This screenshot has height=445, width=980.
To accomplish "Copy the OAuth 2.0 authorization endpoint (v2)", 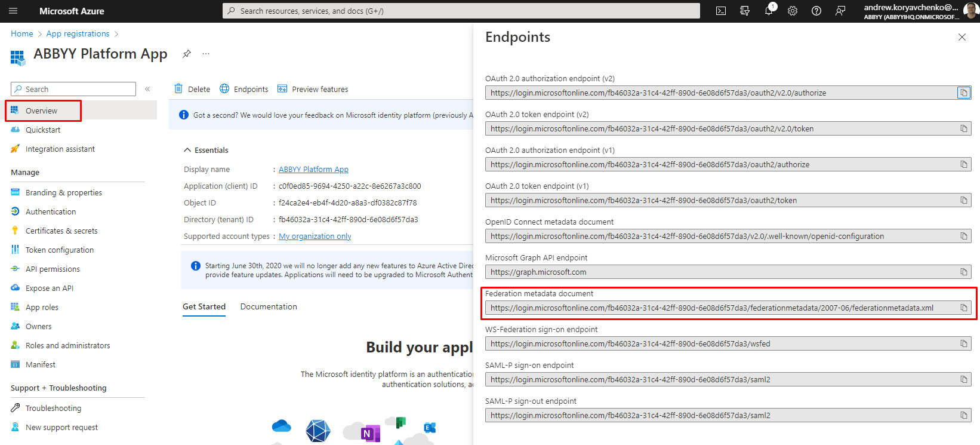I will coord(963,93).
